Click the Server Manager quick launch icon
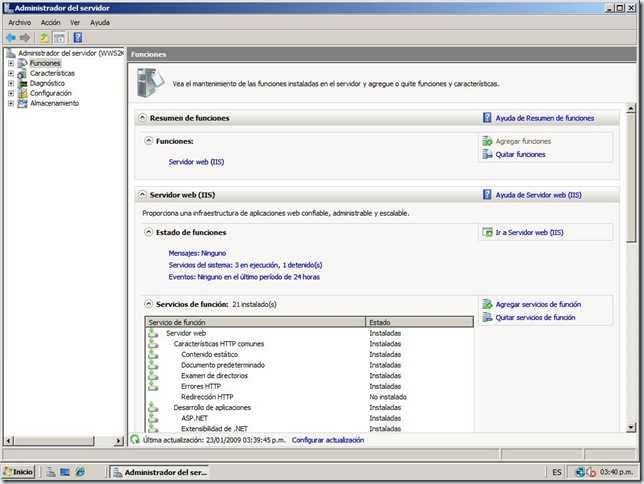The width and height of the screenshot is (644, 484). point(51,472)
